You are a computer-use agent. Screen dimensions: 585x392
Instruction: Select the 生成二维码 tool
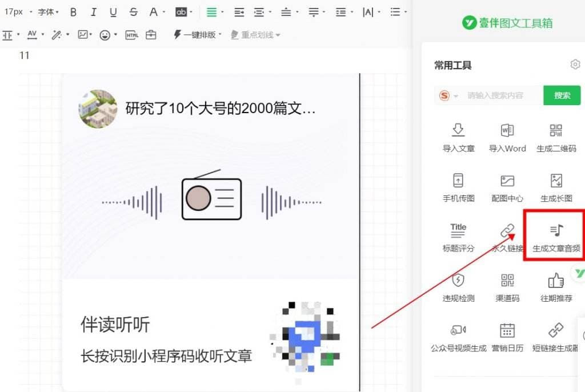555,137
